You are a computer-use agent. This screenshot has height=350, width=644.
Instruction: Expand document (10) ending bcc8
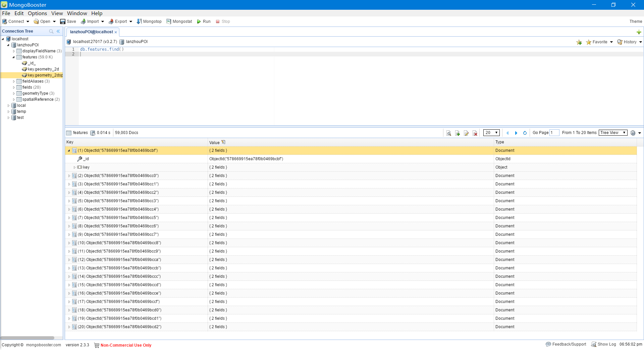[x=69, y=243]
